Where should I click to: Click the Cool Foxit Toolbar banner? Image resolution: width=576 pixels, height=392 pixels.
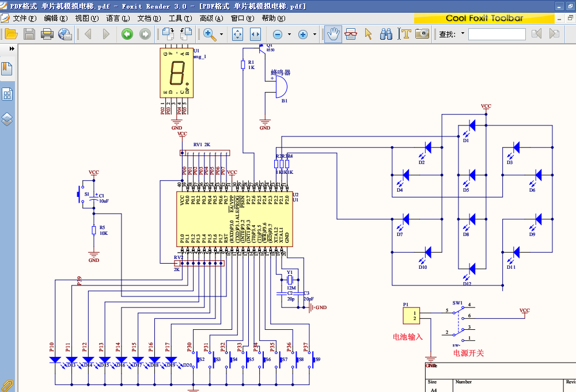[x=484, y=18]
